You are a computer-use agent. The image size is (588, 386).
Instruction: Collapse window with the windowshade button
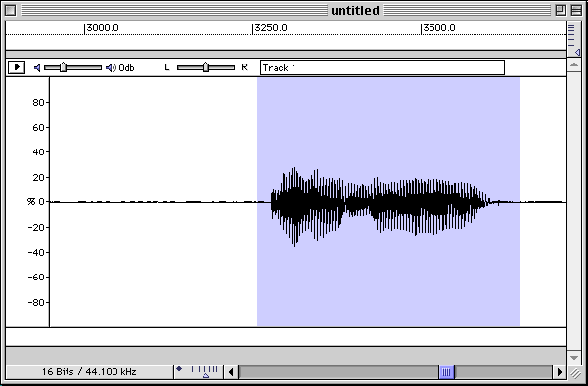(576, 10)
